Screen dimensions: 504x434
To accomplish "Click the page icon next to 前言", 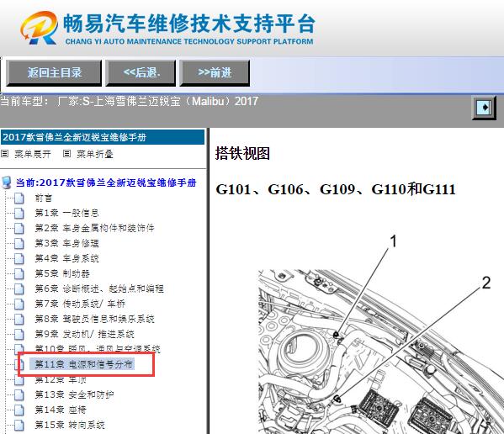I will coord(19,198).
